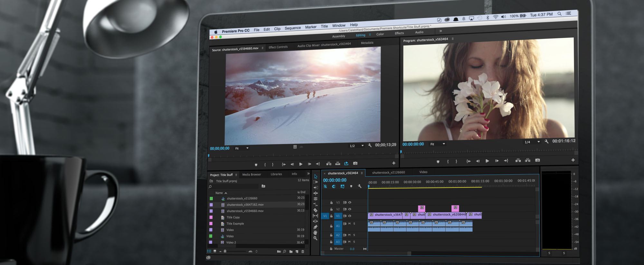Select the Pen tool in the tools panel

click(316, 227)
